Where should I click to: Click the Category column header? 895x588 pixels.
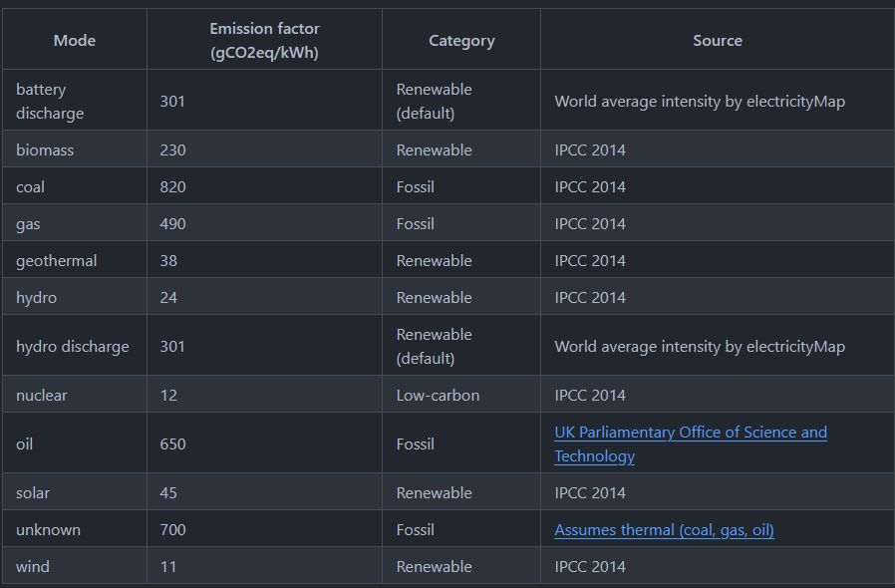coord(460,40)
